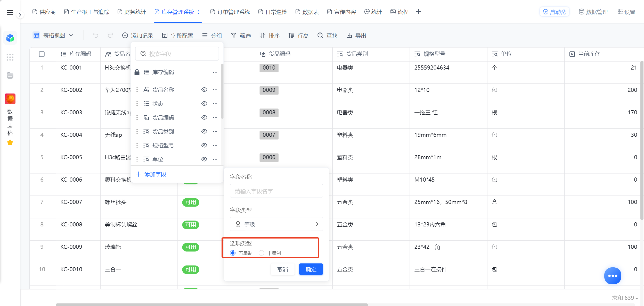Click the 自动化 automation button

coord(555,12)
